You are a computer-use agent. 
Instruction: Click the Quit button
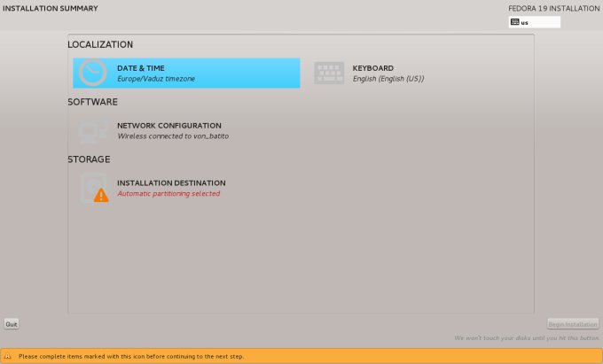tap(12, 324)
